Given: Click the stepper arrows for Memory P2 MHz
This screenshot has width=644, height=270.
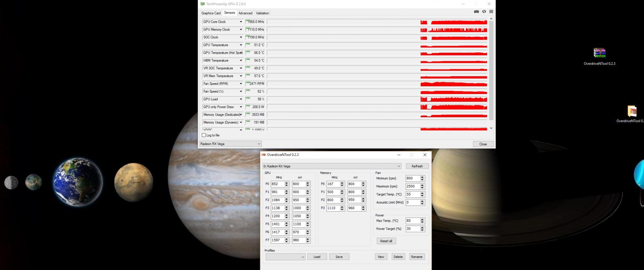Looking at the screenshot, I should click(342, 200).
